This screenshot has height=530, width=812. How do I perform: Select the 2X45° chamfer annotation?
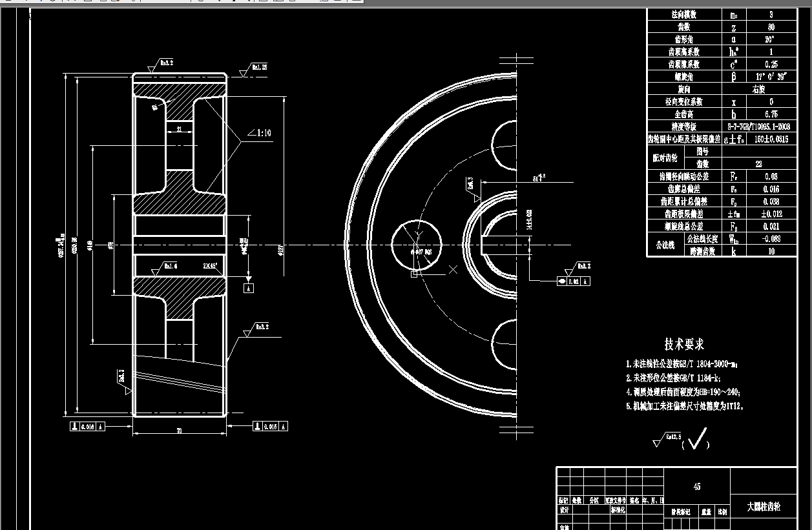coord(210,265)
